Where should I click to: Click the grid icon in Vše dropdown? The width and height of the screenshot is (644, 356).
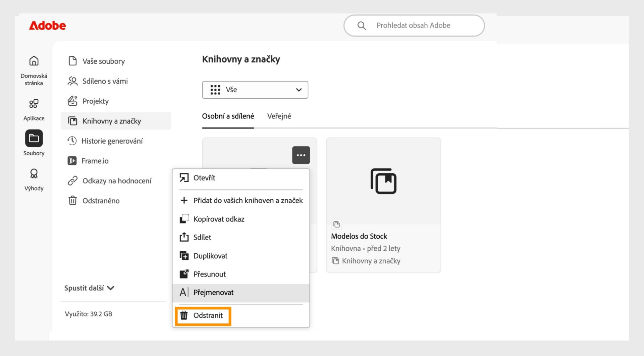point(215,90)
